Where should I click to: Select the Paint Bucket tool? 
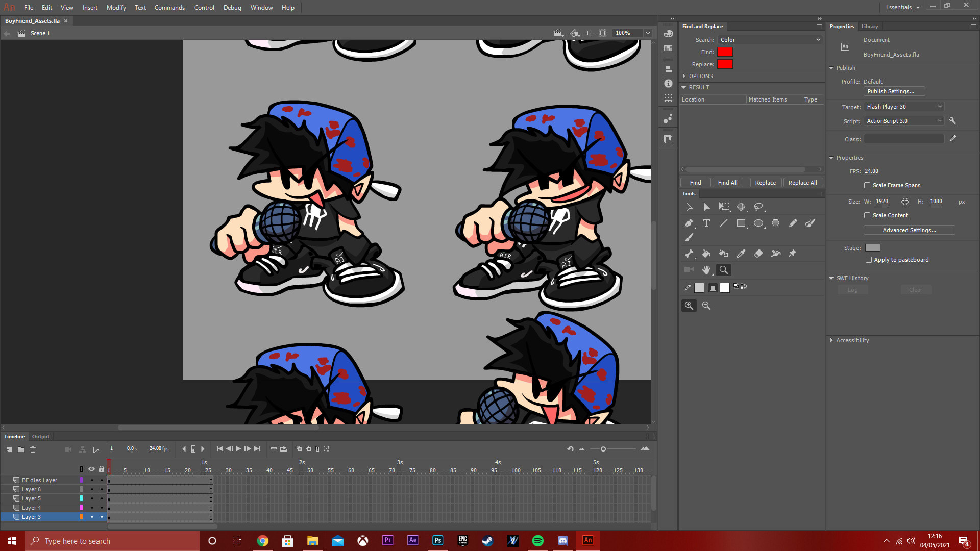706,254
